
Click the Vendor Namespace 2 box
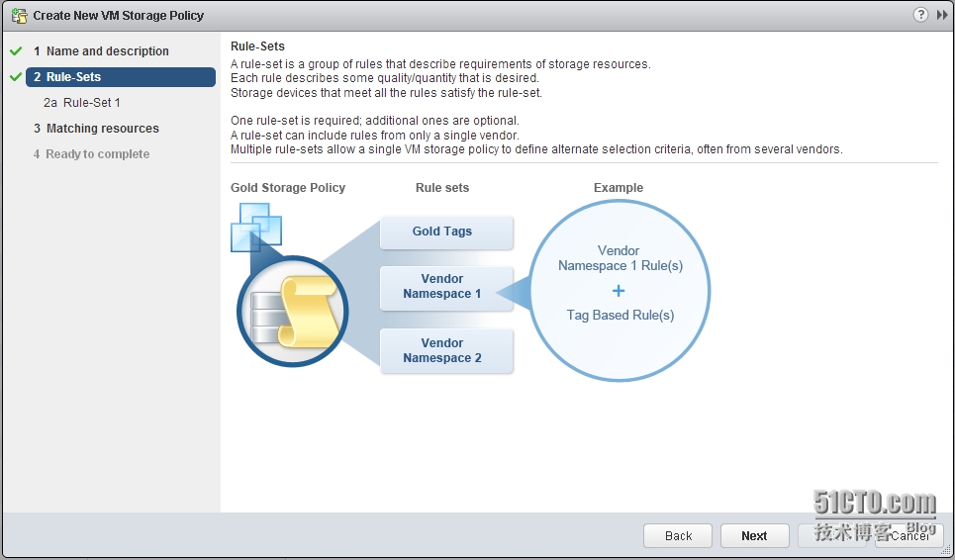446,351
